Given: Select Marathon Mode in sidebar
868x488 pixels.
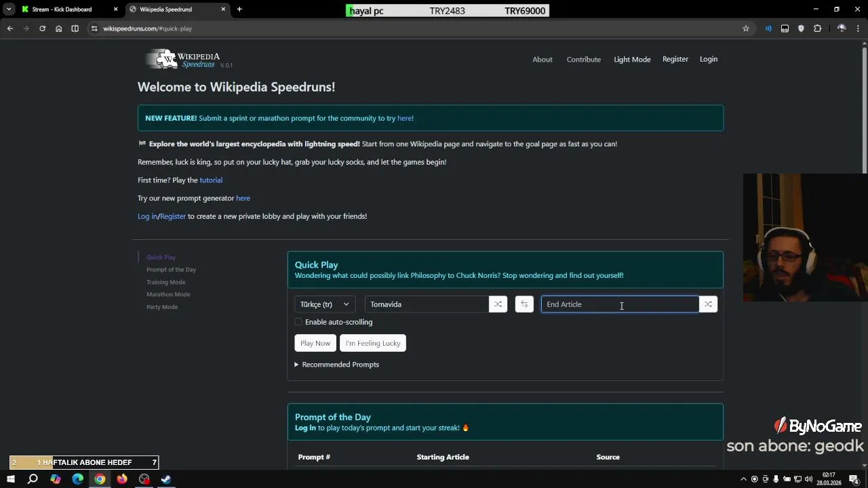Looking at the screenshot, I should (168, 294).
